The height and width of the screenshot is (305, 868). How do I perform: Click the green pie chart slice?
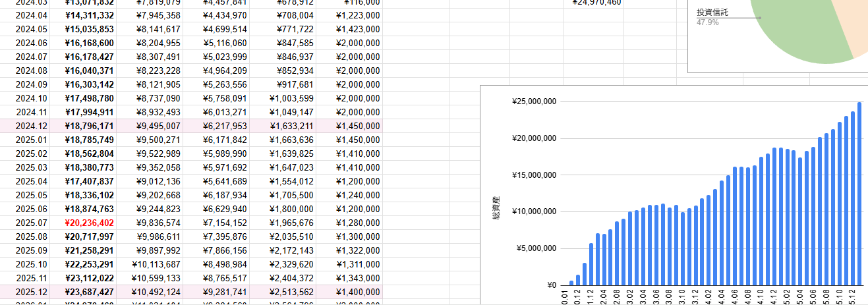click(x=804, y=40)
